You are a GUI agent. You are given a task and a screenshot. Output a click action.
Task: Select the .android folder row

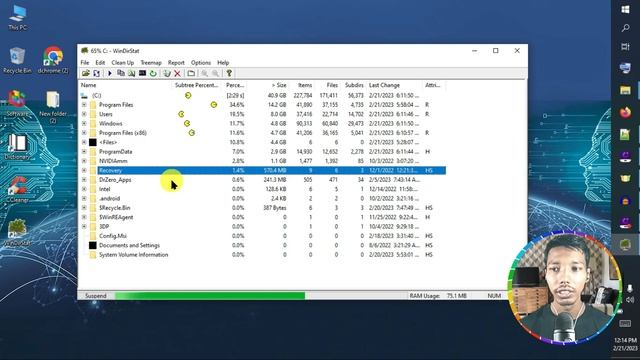pos(262,199)
